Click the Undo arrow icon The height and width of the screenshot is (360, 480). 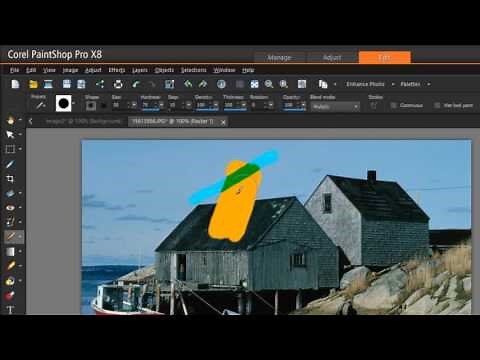[x=136, y=84]
